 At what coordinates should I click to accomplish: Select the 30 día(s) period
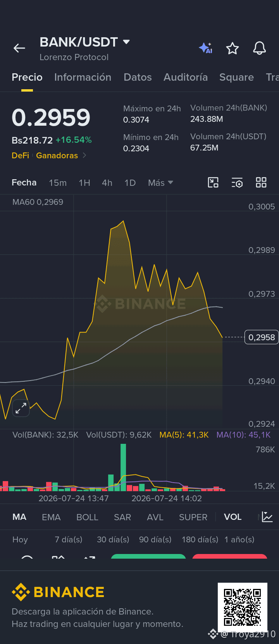(x=113, y=540)
